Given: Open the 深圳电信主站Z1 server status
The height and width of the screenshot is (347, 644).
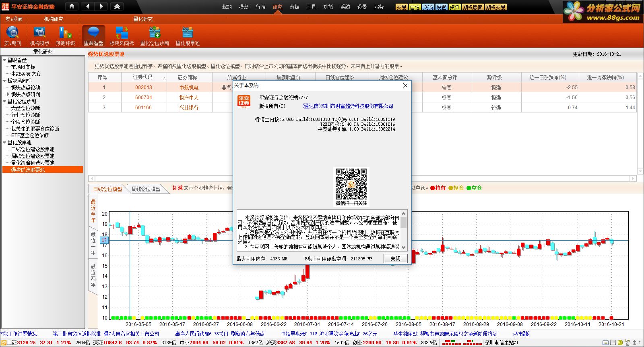Looking at the screenshot, I should point(502,343).
